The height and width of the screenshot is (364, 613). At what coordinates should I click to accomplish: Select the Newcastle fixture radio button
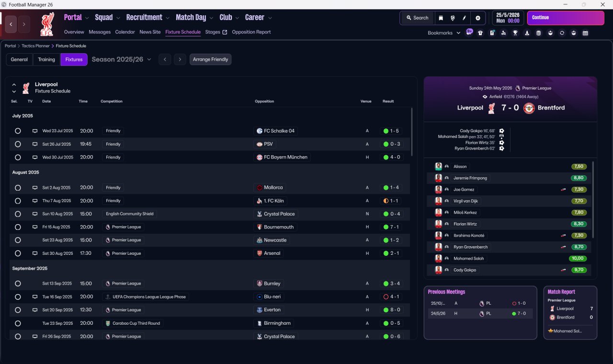pyautogui.click(x=18, y=240)
